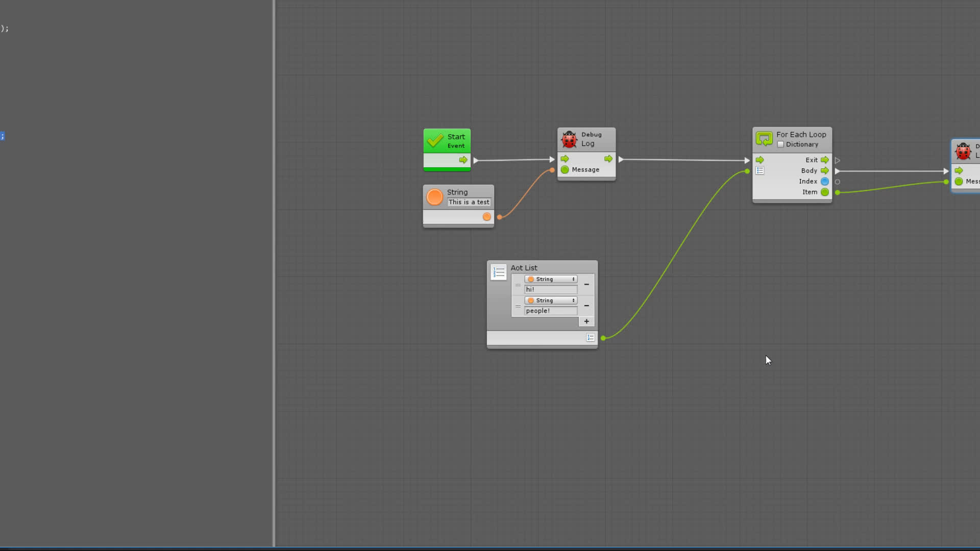Click the 'people!' input field
The height and width of the screenshot is (551, 980).
point(551,311)
